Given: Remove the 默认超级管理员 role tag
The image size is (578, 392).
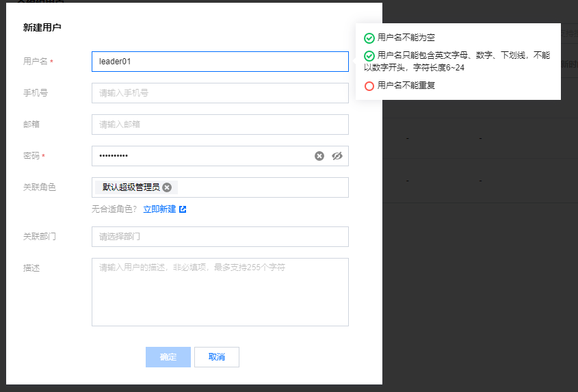Looking at the screenshot, I should (167, 187).
